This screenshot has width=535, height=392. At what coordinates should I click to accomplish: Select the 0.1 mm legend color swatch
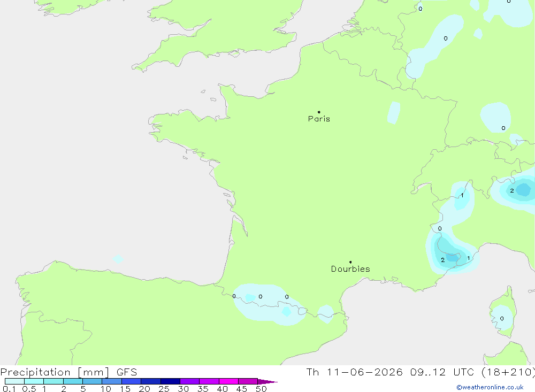[14, 381]
